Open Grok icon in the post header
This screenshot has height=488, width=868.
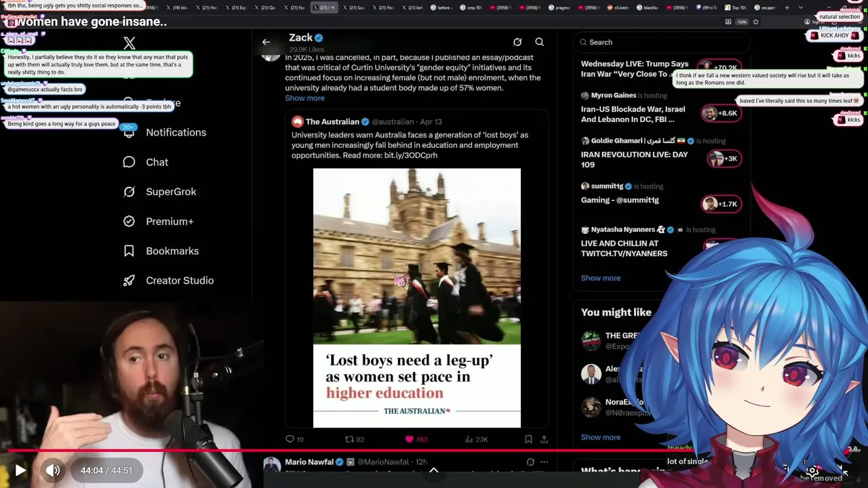coord(517,42)
